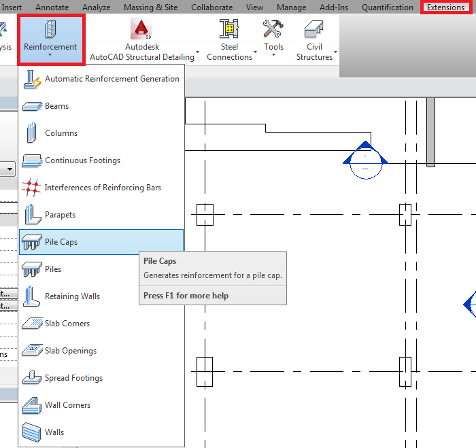Viewport: 476px width, 448px height.
Task: Select the blue elevation marker in the drawing
Action: tap(366, 160)
